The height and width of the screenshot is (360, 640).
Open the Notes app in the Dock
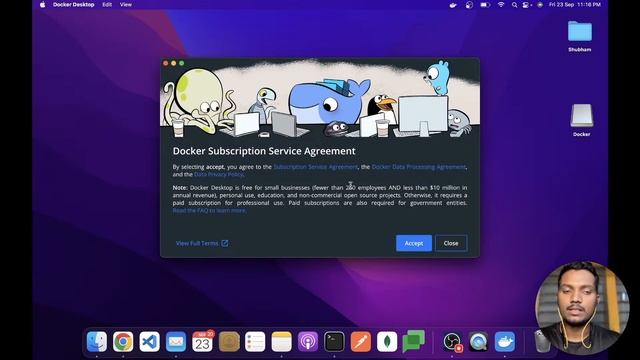point(282,341)
